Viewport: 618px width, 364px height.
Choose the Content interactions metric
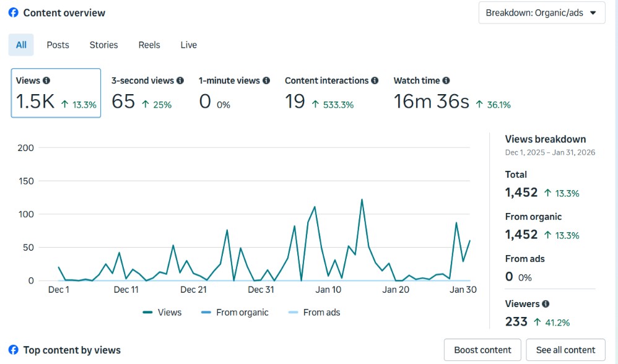pos(331,93)
